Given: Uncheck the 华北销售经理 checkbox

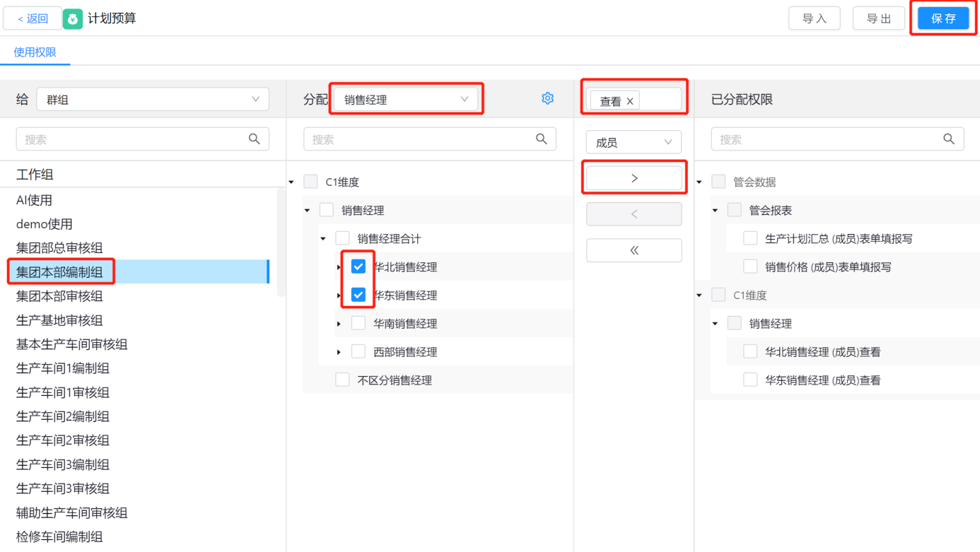Looking at the screenshot, I should [x=358, y=266].
